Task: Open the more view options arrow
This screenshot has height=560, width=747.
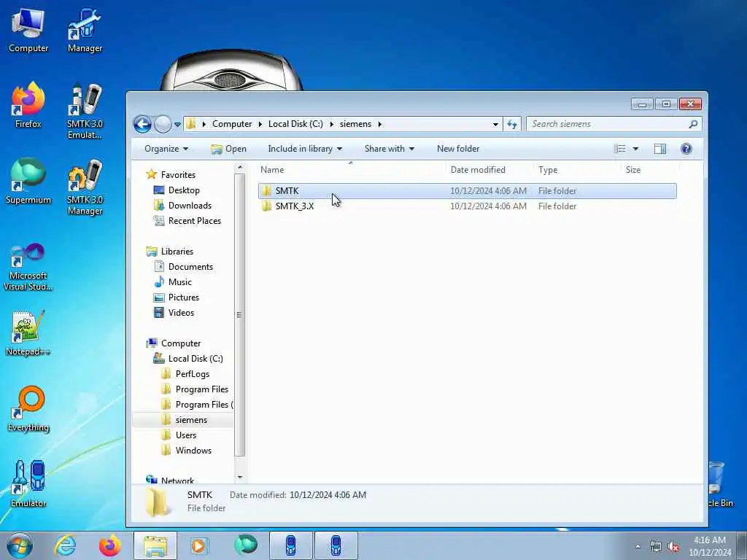Action: point(635,149)
